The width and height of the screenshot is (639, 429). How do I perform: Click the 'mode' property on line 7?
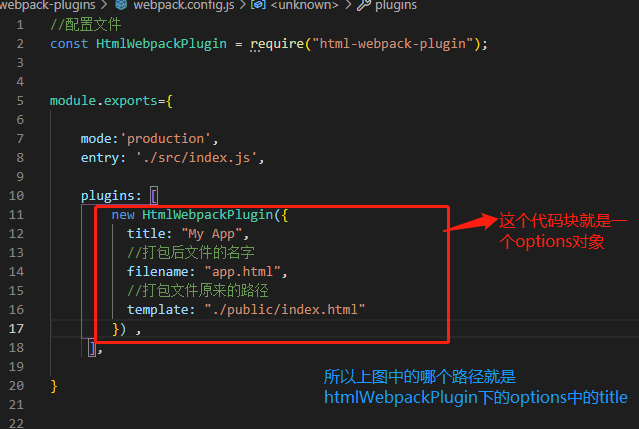pos(96,139)
